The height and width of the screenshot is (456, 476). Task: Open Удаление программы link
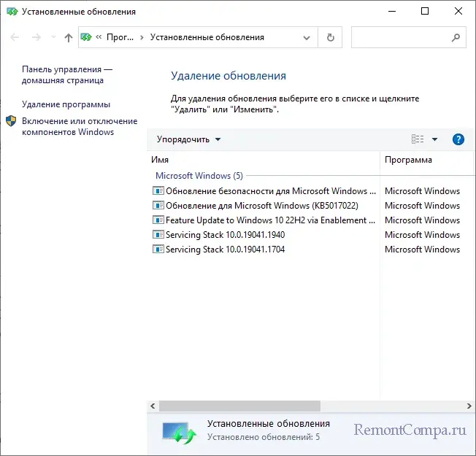click(66, 104)
